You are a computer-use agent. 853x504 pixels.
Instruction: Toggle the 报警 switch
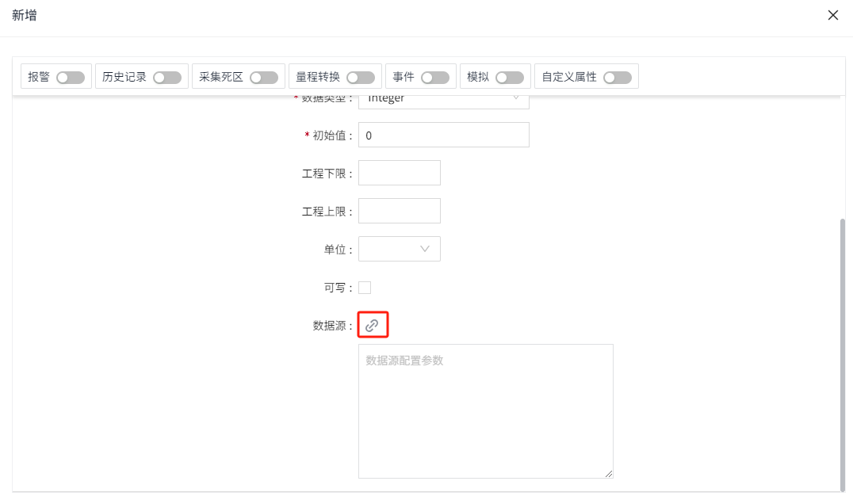71,78
